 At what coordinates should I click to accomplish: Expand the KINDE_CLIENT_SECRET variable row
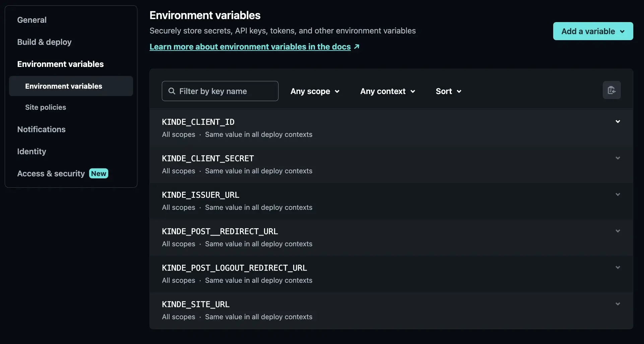coord(618,158)
